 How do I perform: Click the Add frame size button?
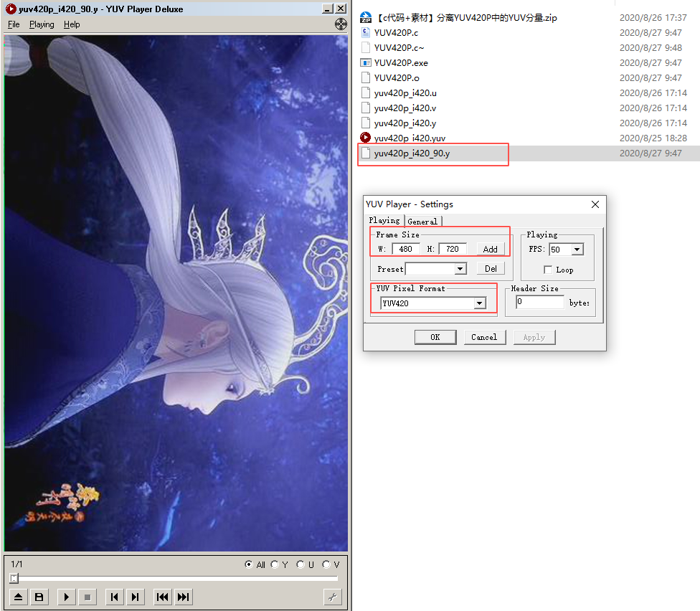point(490,249)
